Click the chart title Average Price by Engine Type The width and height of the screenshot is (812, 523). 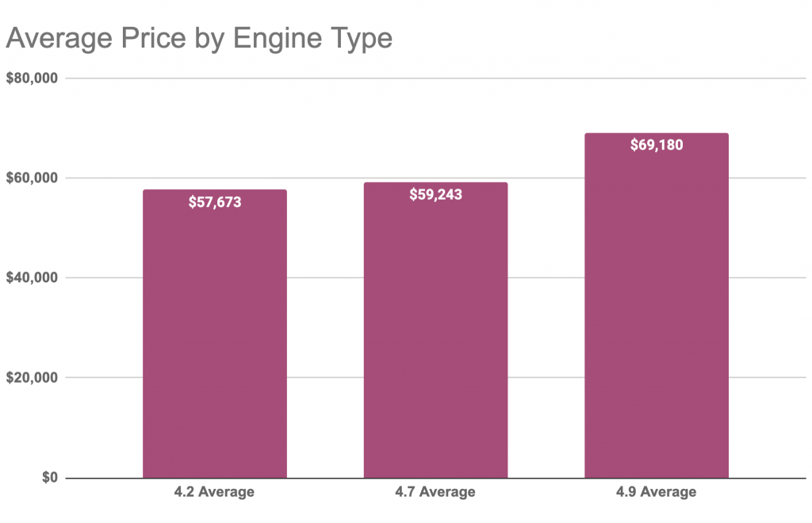tap(199, 37)
